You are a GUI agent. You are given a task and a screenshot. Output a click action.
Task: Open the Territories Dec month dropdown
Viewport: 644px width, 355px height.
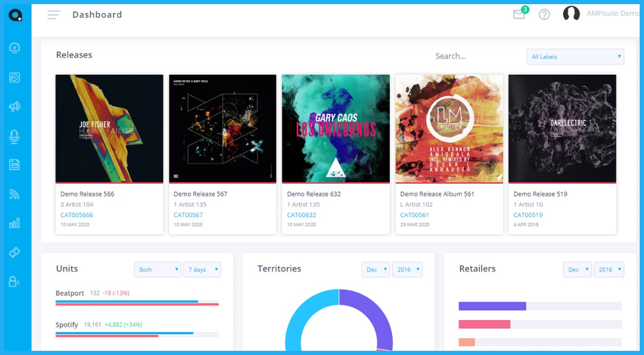[376, 270]
